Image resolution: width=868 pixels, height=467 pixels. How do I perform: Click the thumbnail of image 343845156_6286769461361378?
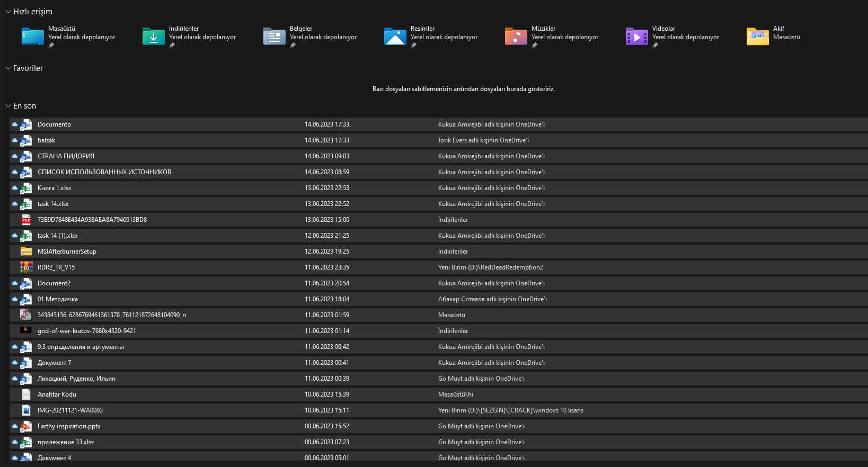coord(26,315)
